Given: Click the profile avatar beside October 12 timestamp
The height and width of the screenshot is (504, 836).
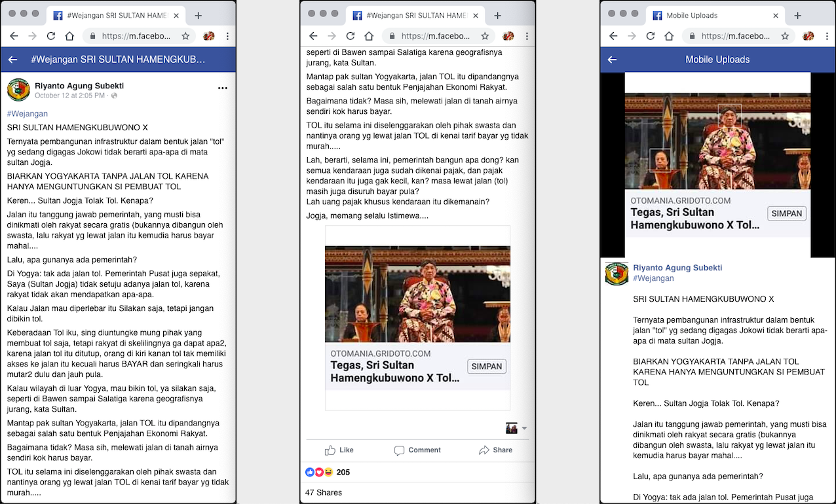Looking at the screenshot, I should 18,90.
